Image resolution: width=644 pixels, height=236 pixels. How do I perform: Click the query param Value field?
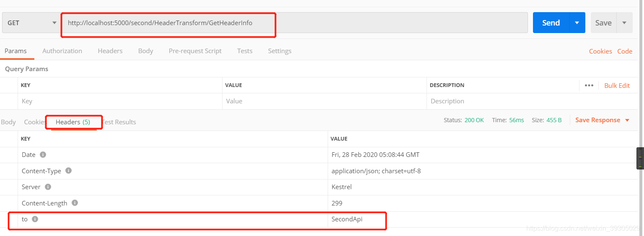click(x=324, y=101)
